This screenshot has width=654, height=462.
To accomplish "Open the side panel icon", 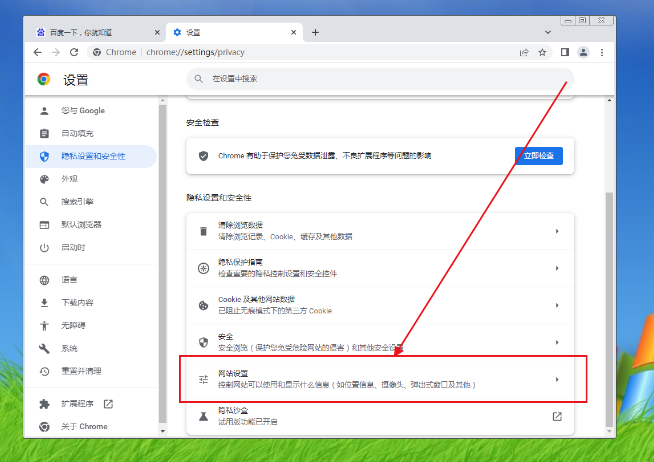I will 565,52.
